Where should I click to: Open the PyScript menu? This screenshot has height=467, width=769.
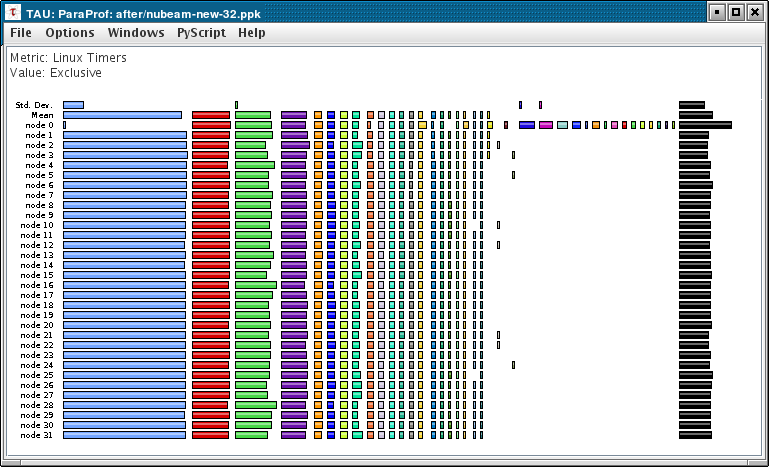pos(201,33)
